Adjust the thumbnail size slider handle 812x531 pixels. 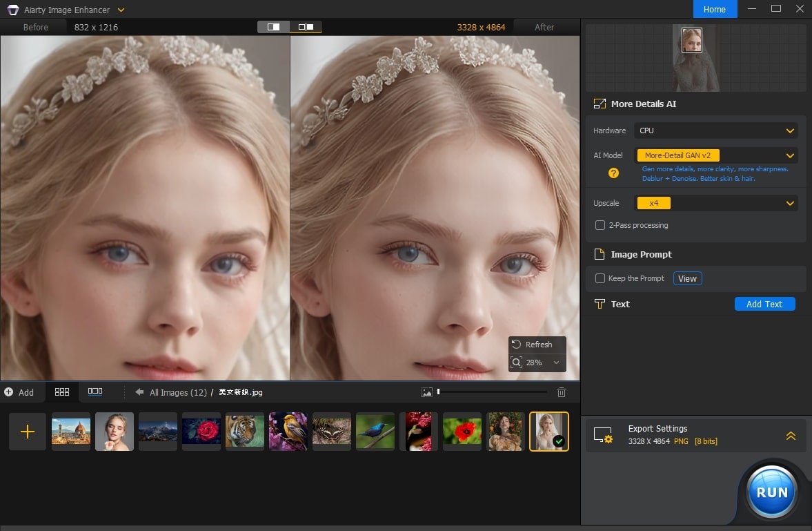(438, 392)
